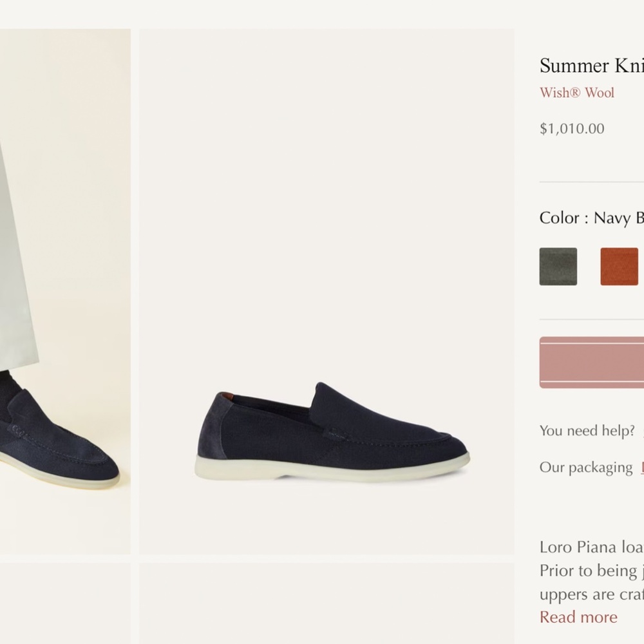Screen dimensions: 644x644
Task: Click the divider above the color options
Action: pyautogui.click(x=589, y=180)
